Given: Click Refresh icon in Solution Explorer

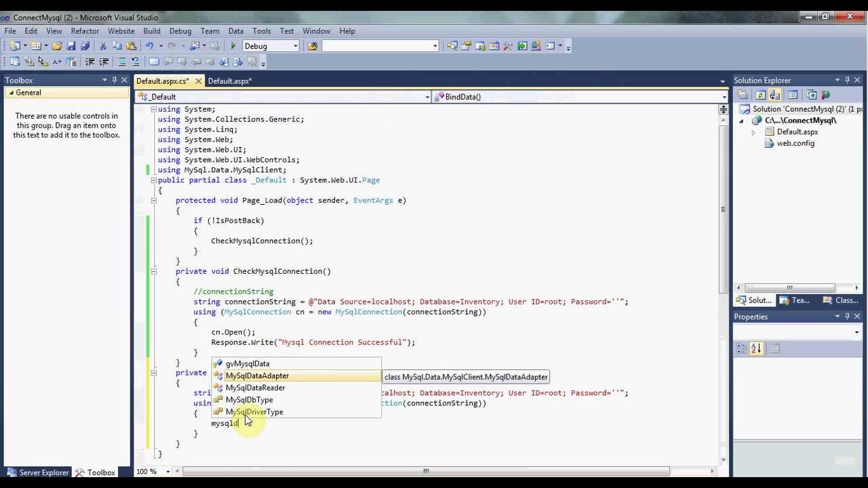Looking at the screenshot, I should point(760,95).
